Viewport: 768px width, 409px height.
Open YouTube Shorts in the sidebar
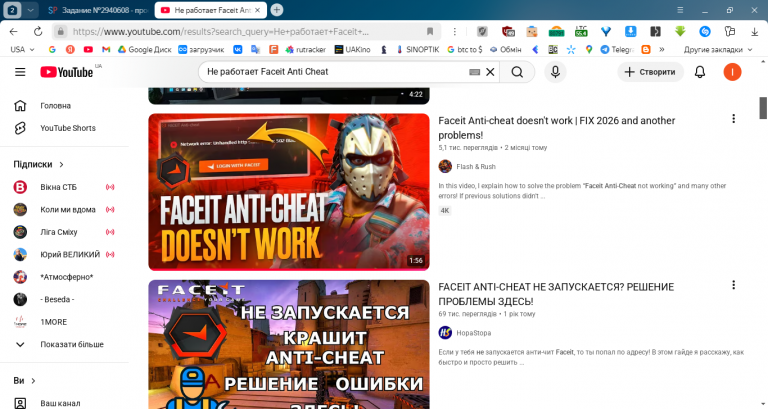tap(66, 128)
